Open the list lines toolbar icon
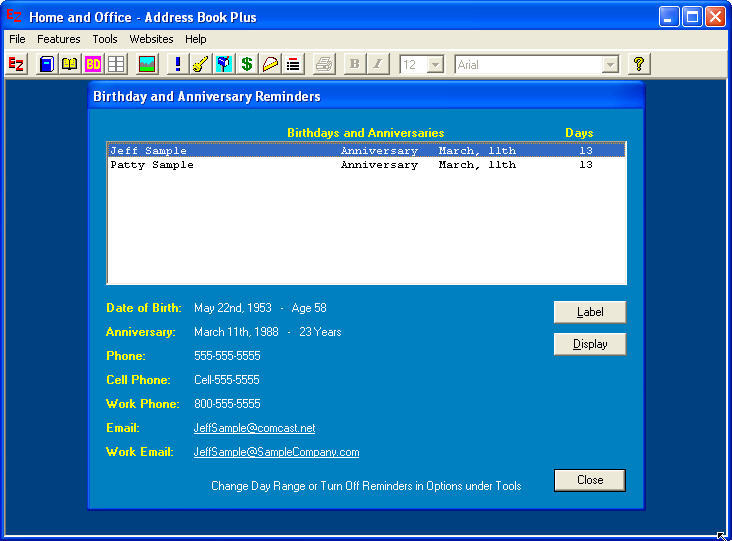 293,64
